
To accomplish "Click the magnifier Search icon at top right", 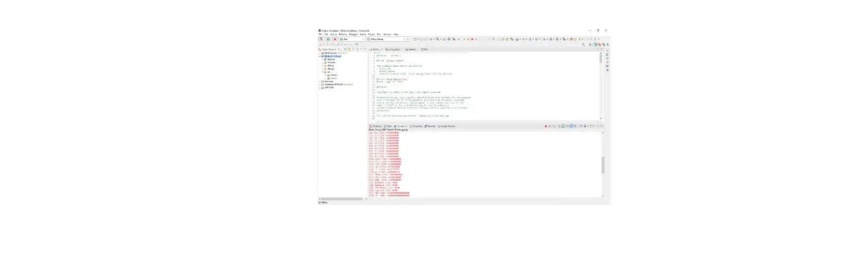I will [x=583, y=45].
